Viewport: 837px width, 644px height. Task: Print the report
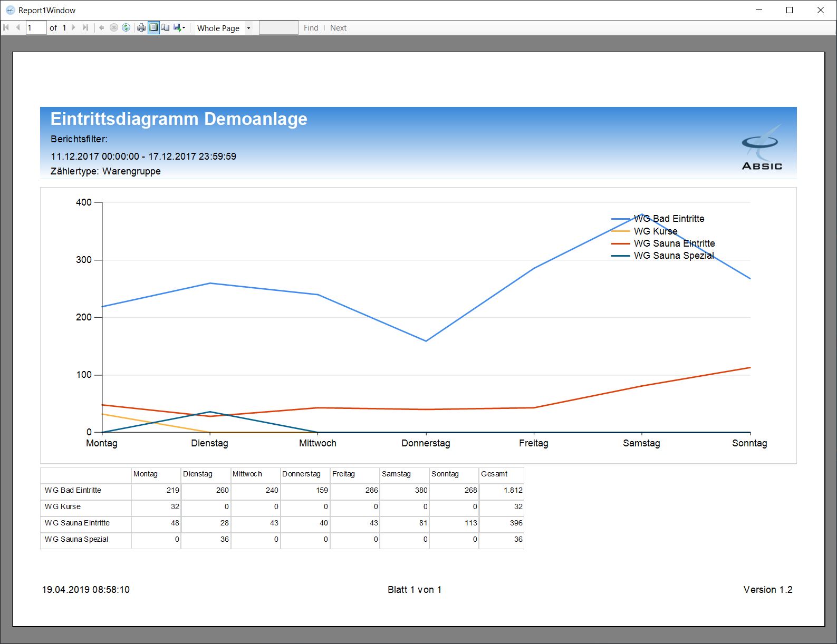tap(141, 28)
